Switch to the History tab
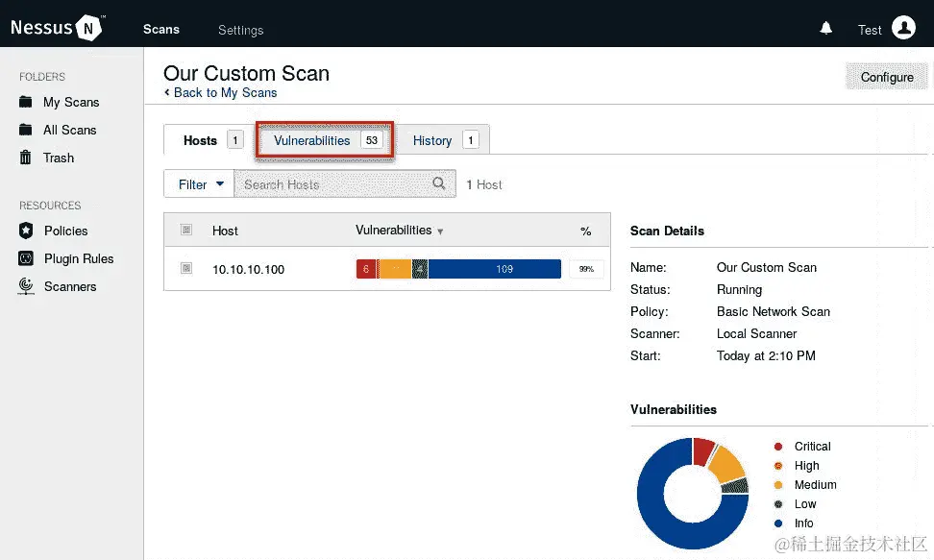 443,140
